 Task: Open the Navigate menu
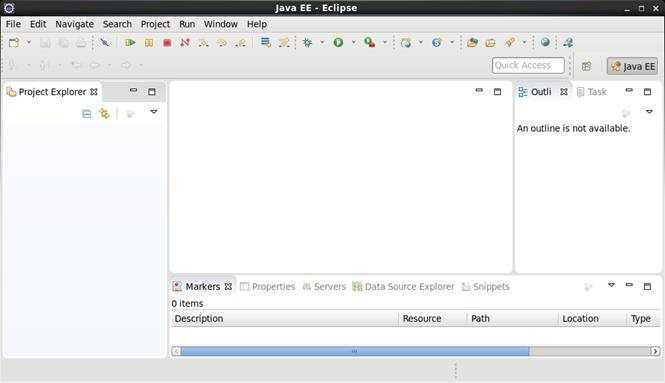click(75, 24)
